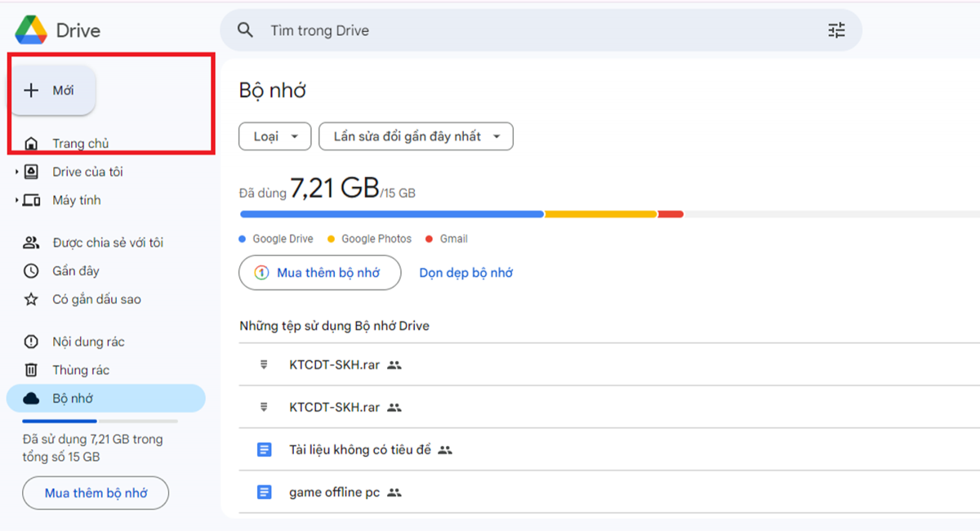Click the Đã sử dụng 7,21 GB trong tổng số 15 GB text
The image size is (980, 531).
92,448
